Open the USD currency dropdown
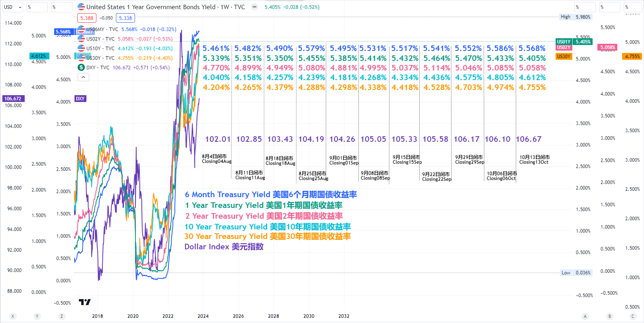 [12, 7]
